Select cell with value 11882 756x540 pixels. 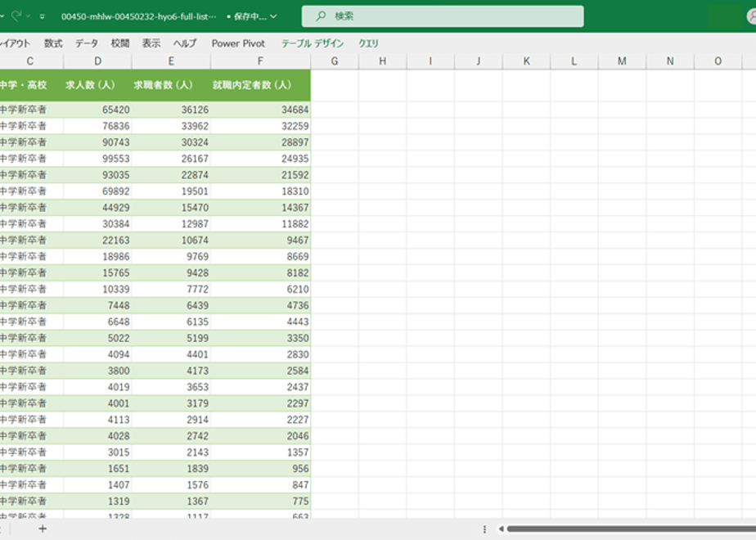260,224
